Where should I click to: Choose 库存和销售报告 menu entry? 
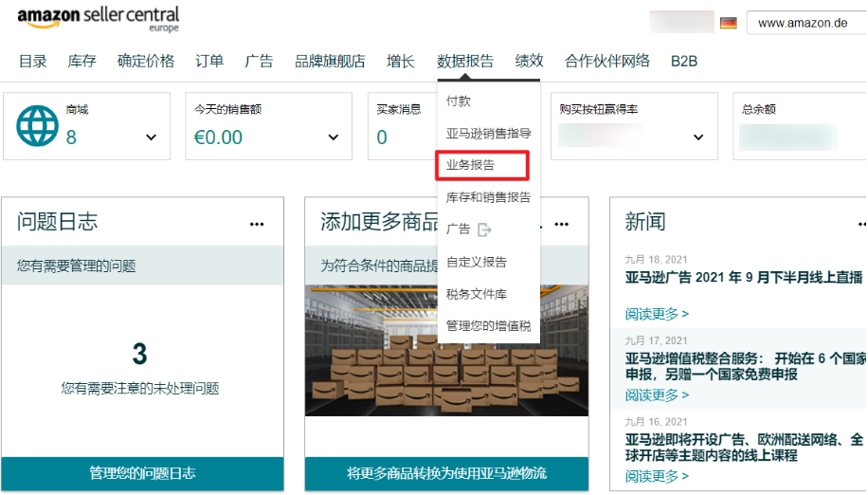click(x=488, y=197)
